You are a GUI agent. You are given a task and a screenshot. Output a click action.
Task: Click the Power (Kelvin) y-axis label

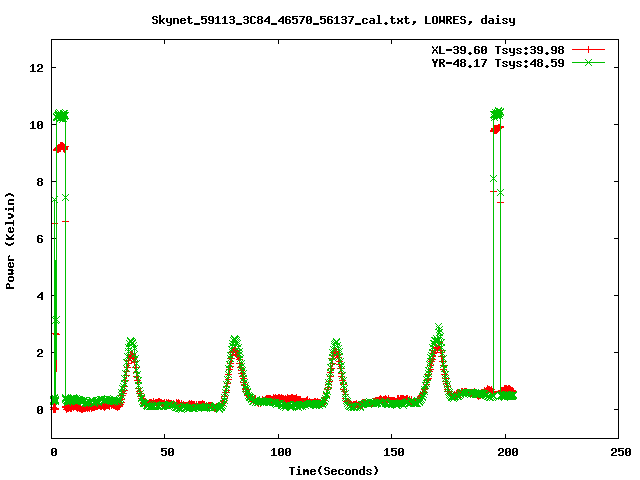coord(10,240)
